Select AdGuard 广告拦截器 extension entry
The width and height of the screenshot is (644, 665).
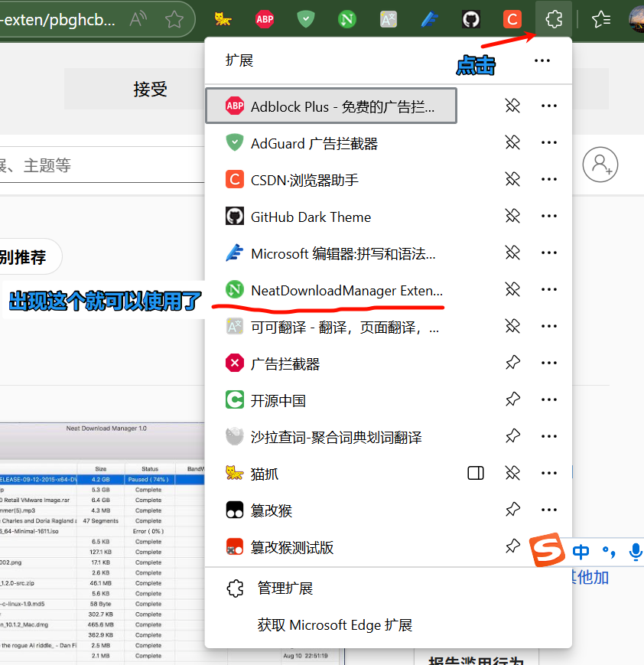[x=331, y=143]
